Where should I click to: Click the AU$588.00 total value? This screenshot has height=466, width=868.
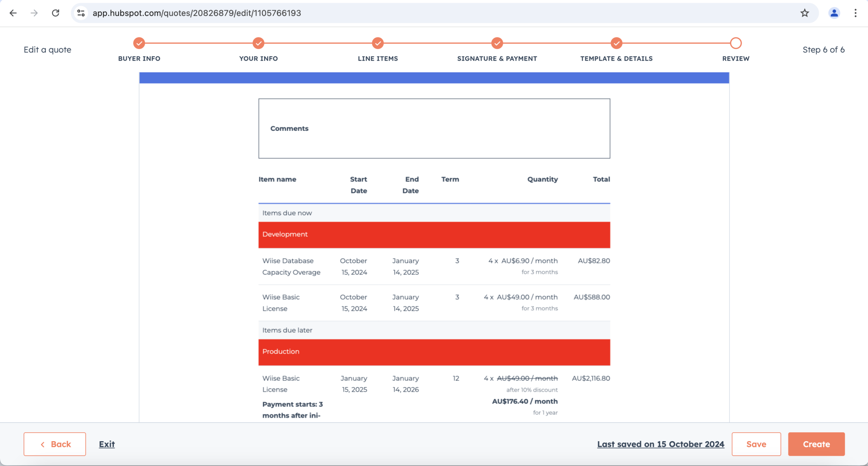592,297
